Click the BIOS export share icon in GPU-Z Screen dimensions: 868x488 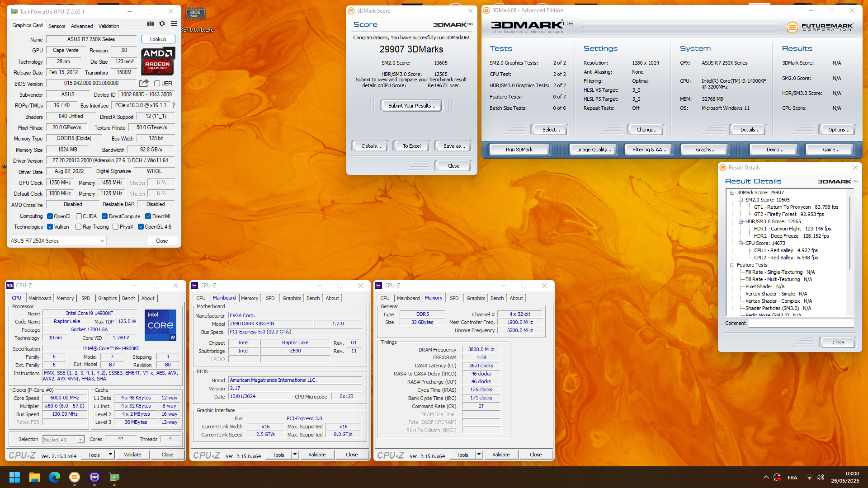(144, 83)
